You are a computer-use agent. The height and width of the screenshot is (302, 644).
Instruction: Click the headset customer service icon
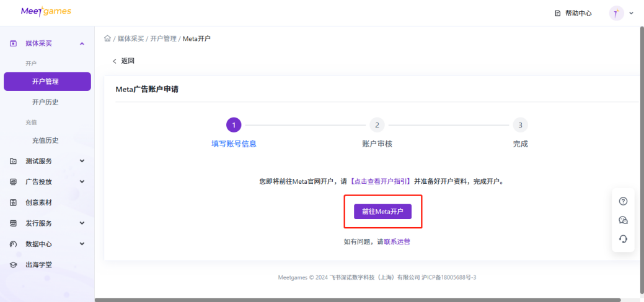click(x=623, y=239)
